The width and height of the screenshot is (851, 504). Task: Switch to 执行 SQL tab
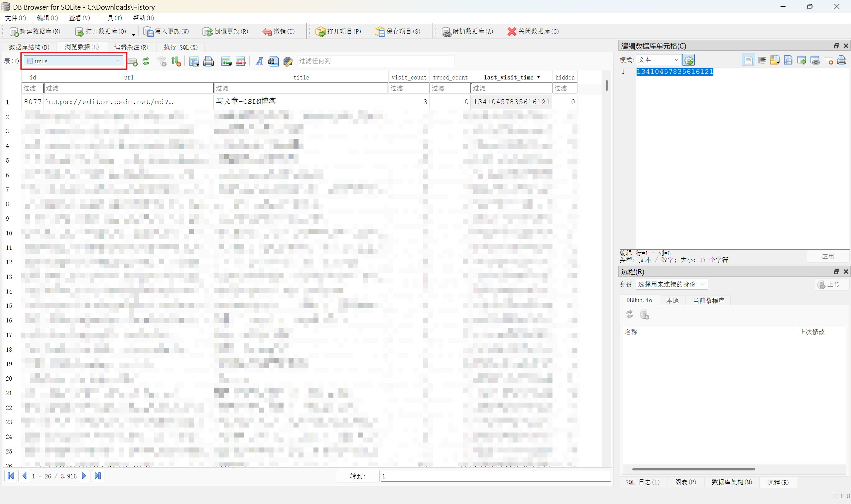coord(180,47)
